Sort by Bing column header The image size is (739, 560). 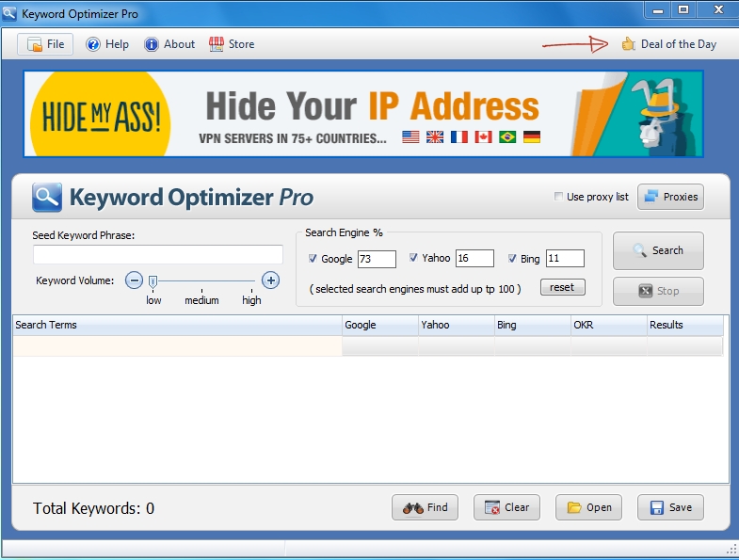point(533,325)
